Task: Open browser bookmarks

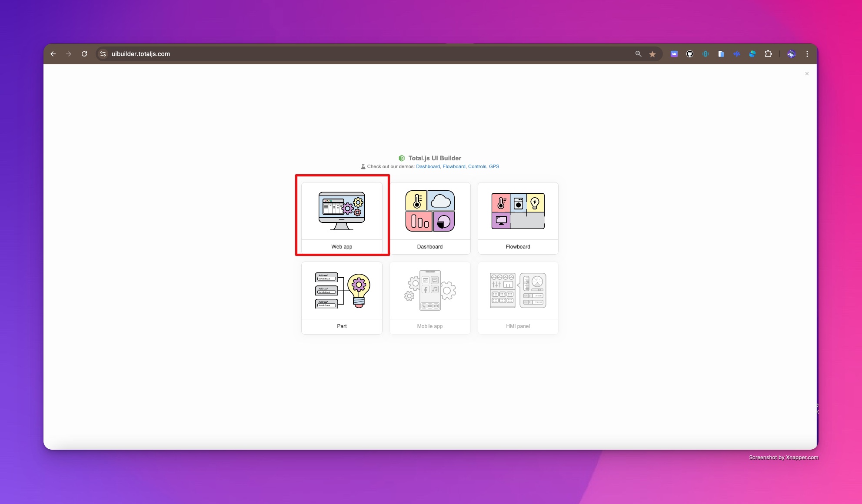Action: click(653, 54)
